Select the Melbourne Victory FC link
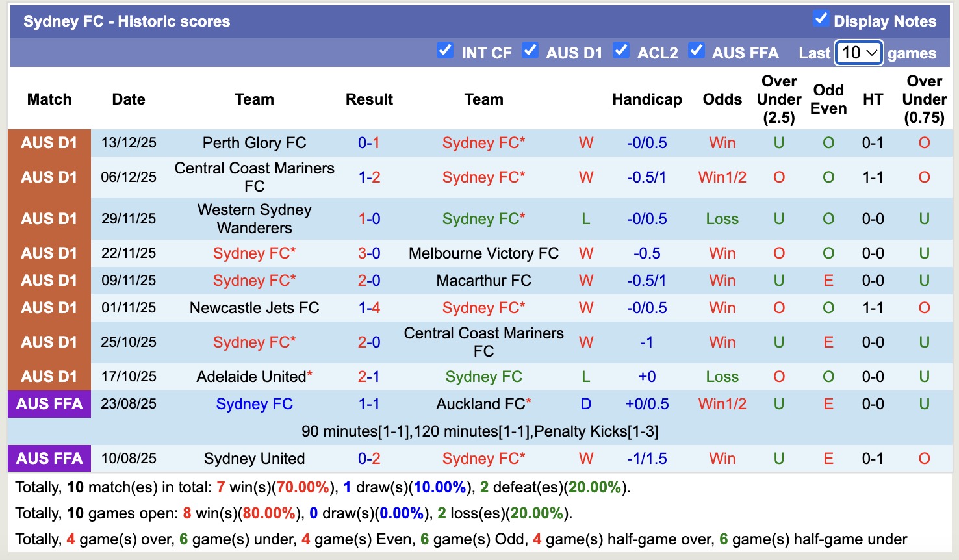 coord(483,253)
